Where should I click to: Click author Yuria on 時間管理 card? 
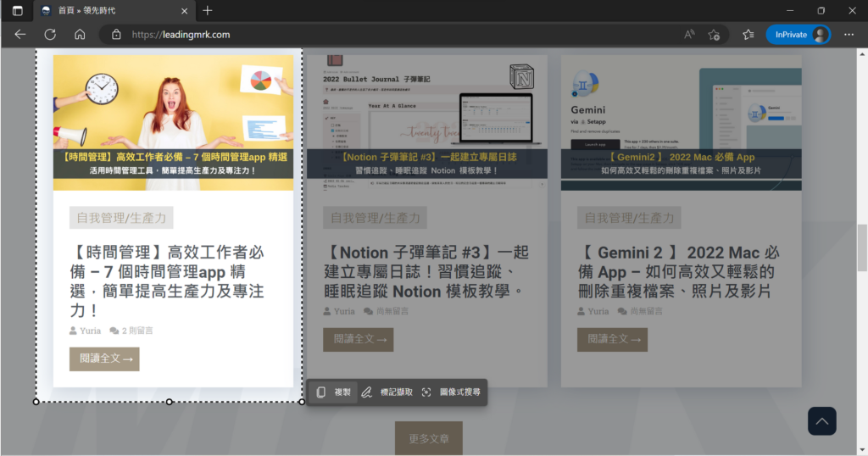90,331
